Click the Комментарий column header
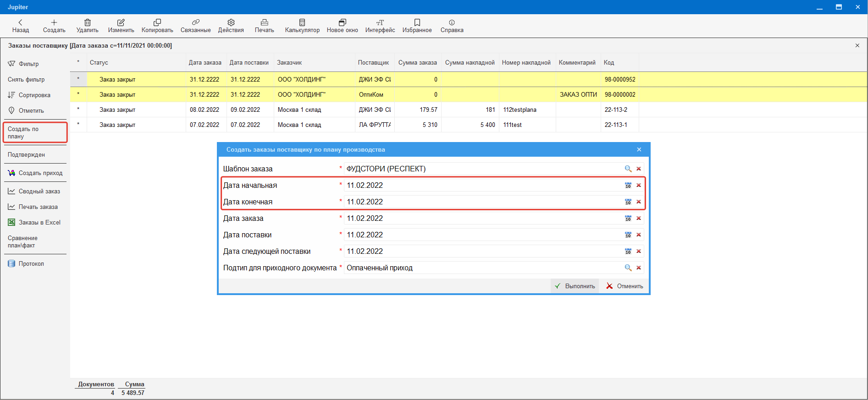This screenshot has height=400, width=868. (577, 62)
